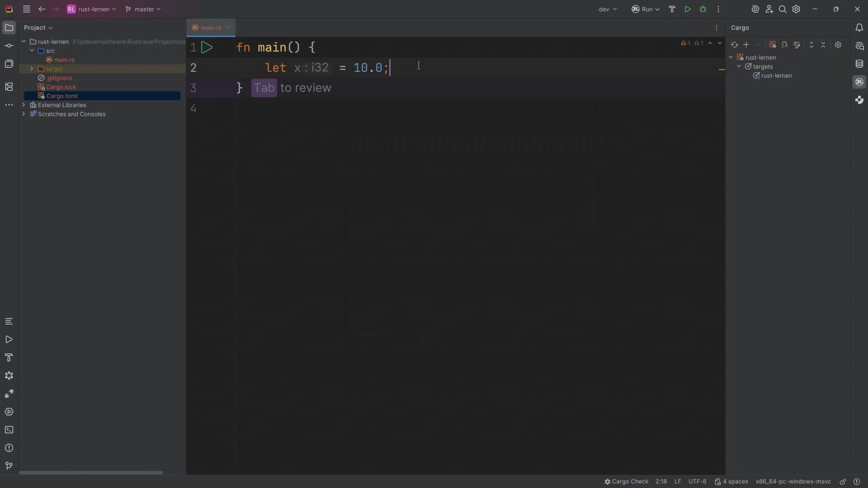Expand all nodes in Cargo panel
The height and width of the screenshot is (488, 868).
click(x=811, y=45)
